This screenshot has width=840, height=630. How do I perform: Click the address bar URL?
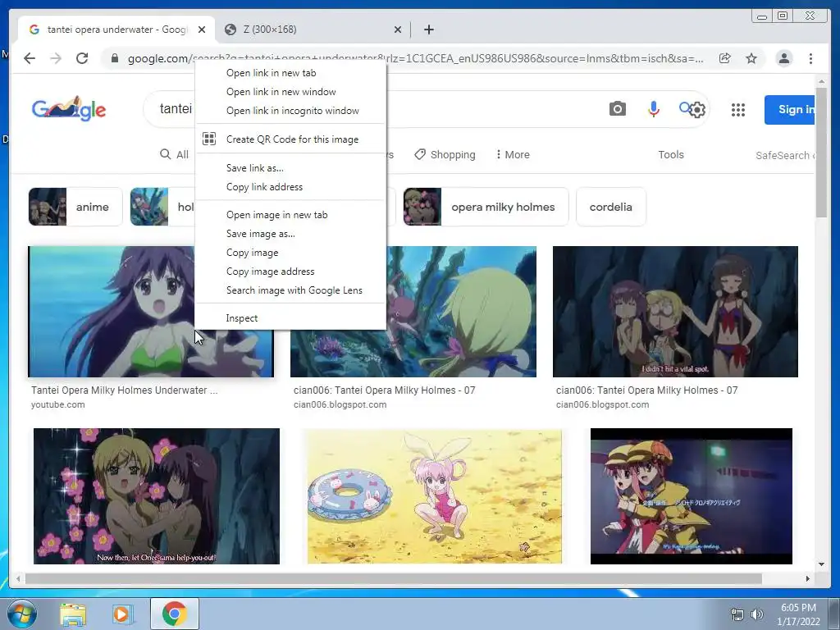click(415, 58)
